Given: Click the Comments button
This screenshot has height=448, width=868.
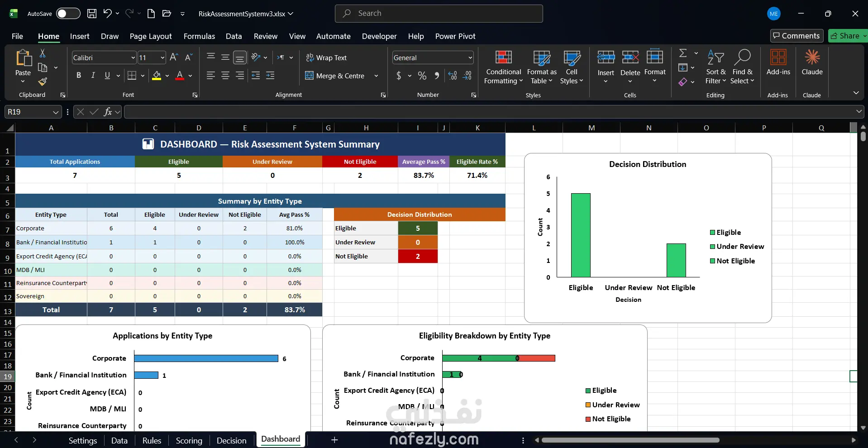Looking at the screenshot, I should [x=796, y=36].
